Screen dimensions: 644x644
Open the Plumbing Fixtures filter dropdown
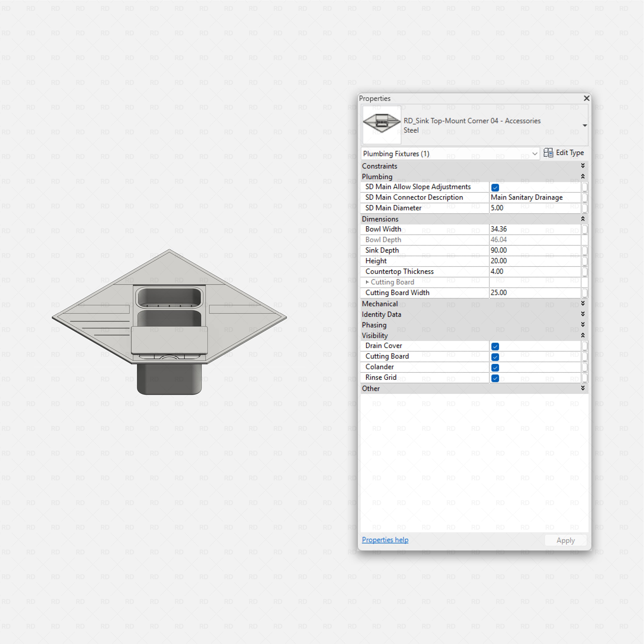535,154
